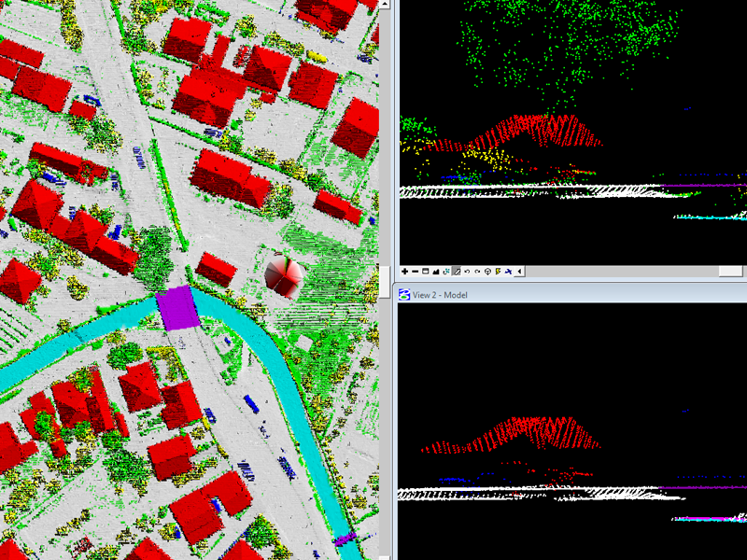
Task: Click the yellow lightning bolt icon
Action: coord(498,272)
